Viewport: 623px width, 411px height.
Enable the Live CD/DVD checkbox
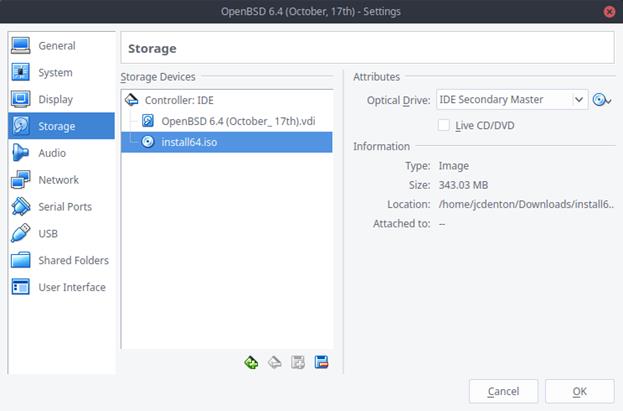coord(444,125)
